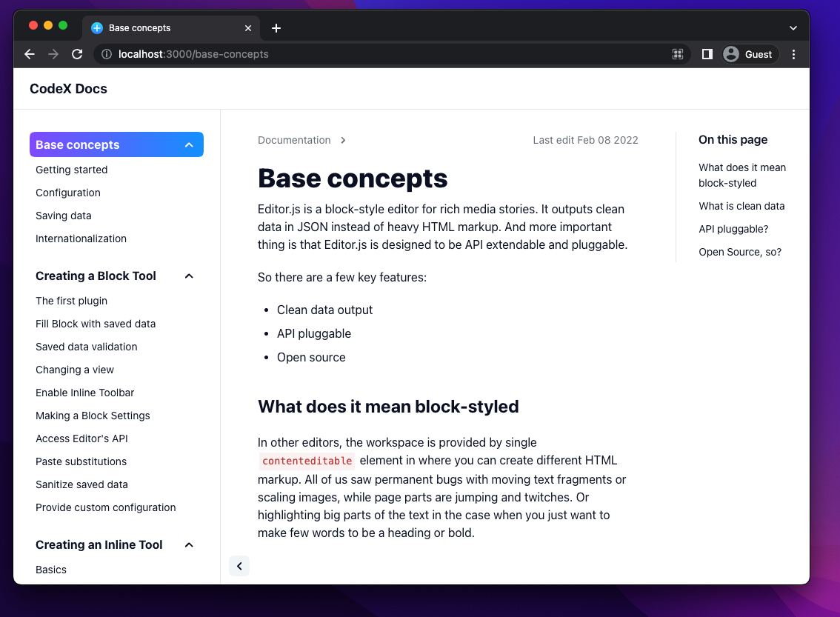Open Saved data validation page

(x=86, y=347)
